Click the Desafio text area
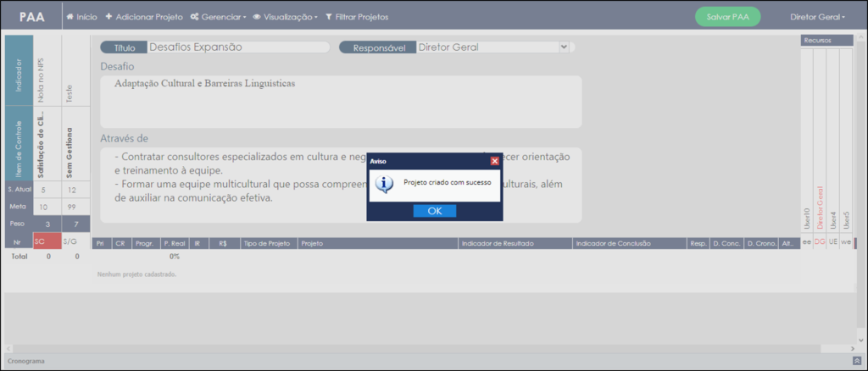The image size is (868, 371). click(x=341, y=102)
